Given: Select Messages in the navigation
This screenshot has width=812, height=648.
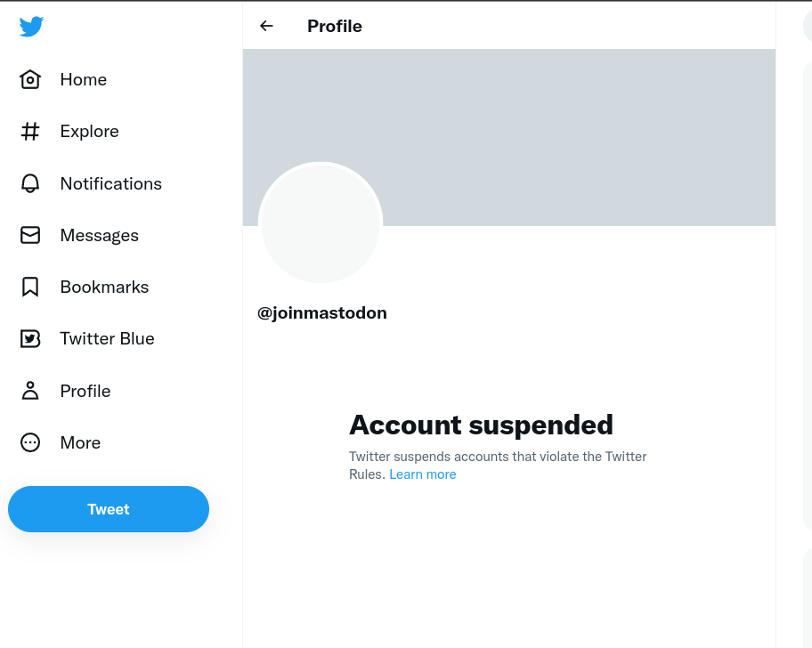Looking at the screenshot, I should (99, 235).
